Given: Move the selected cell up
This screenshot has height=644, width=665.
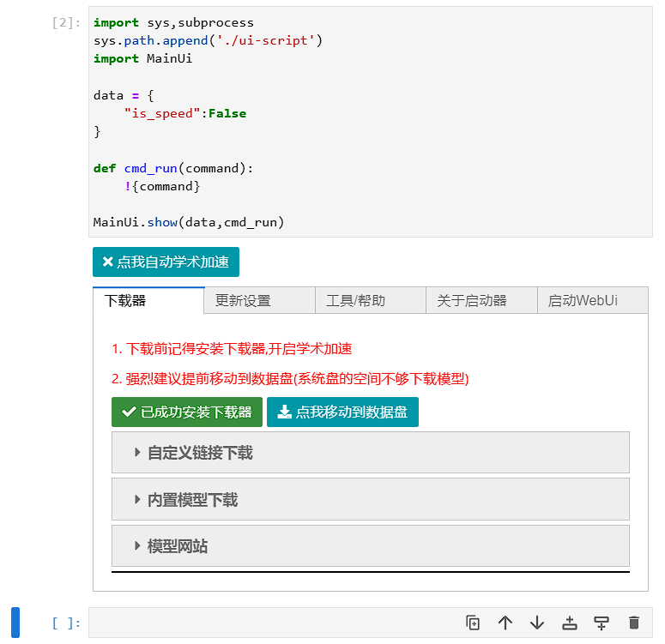Looking at the screenshot, I should pyautogui.click(x=505, y=623).
